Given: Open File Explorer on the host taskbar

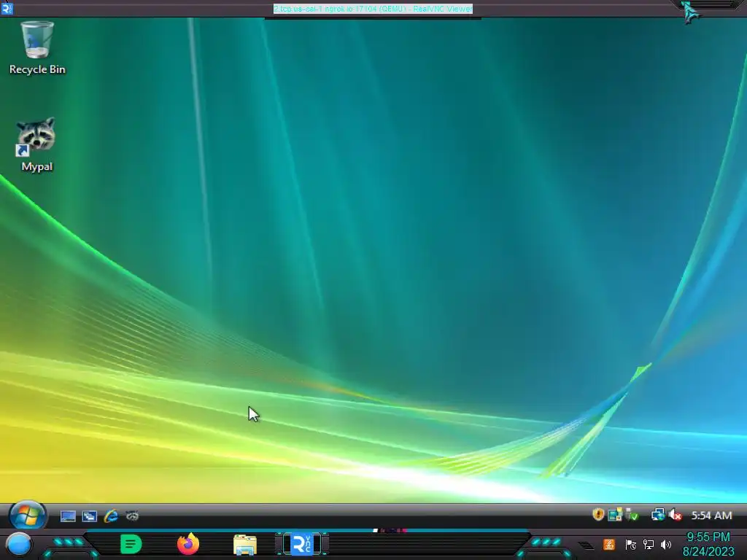Looking at the screenshot, I should [x=245, y=545].
